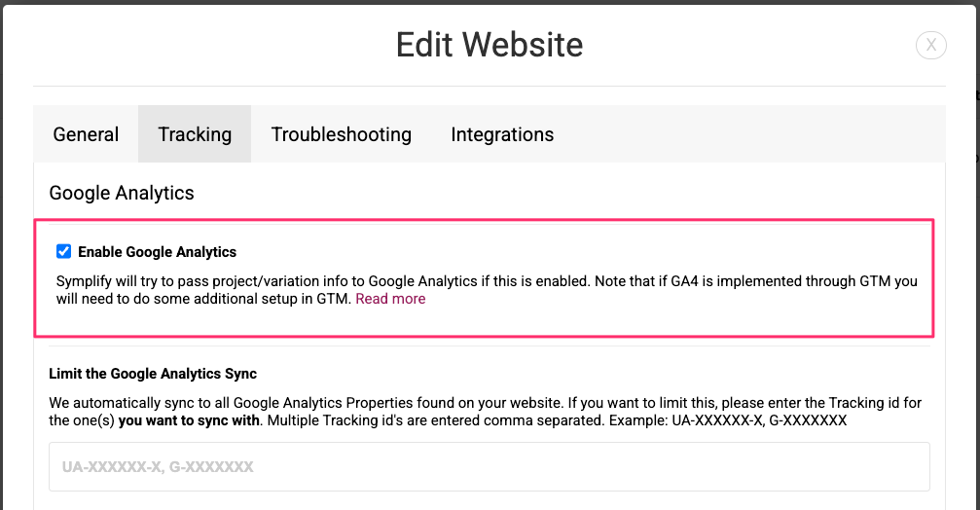Select the Tracking tab

(195, 133)
